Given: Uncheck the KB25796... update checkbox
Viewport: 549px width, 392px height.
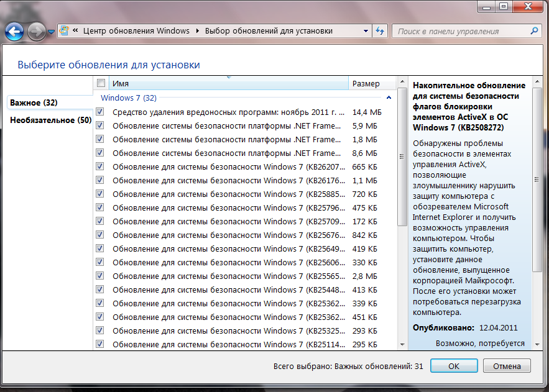Looking at the screenshot, I should tap(100, 207).
